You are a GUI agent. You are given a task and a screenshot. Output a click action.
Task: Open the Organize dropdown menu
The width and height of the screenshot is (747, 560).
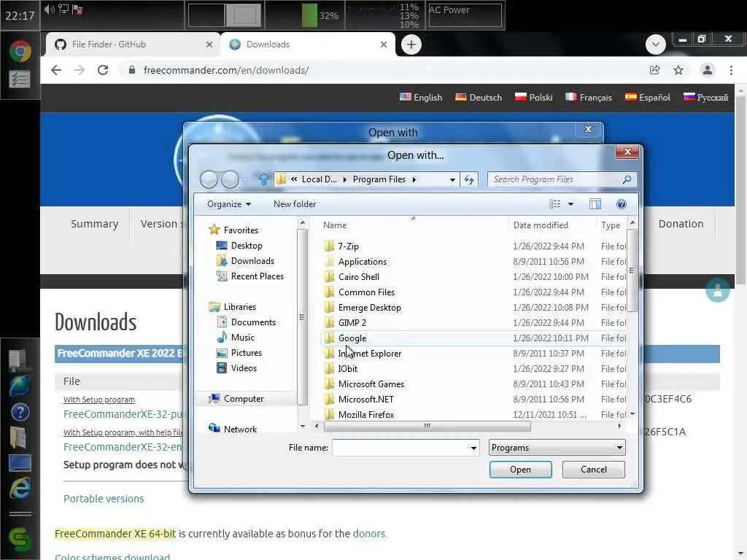[228, 204]
